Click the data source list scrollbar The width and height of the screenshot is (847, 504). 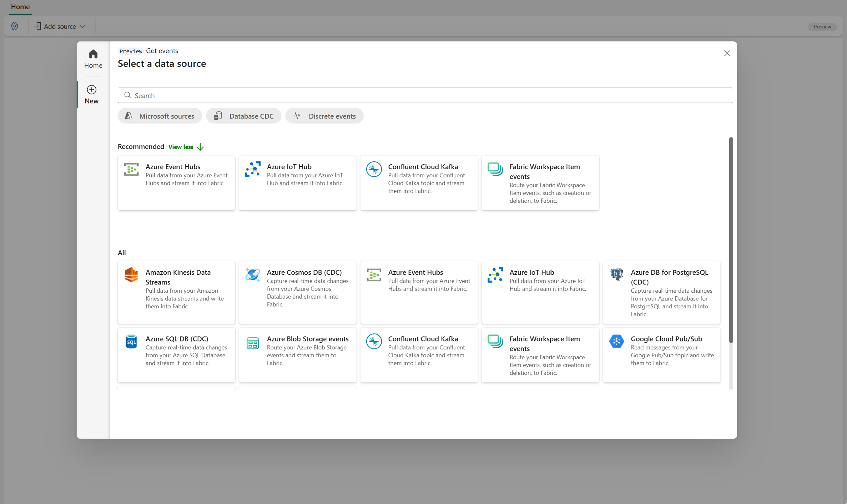click(731, 240)
